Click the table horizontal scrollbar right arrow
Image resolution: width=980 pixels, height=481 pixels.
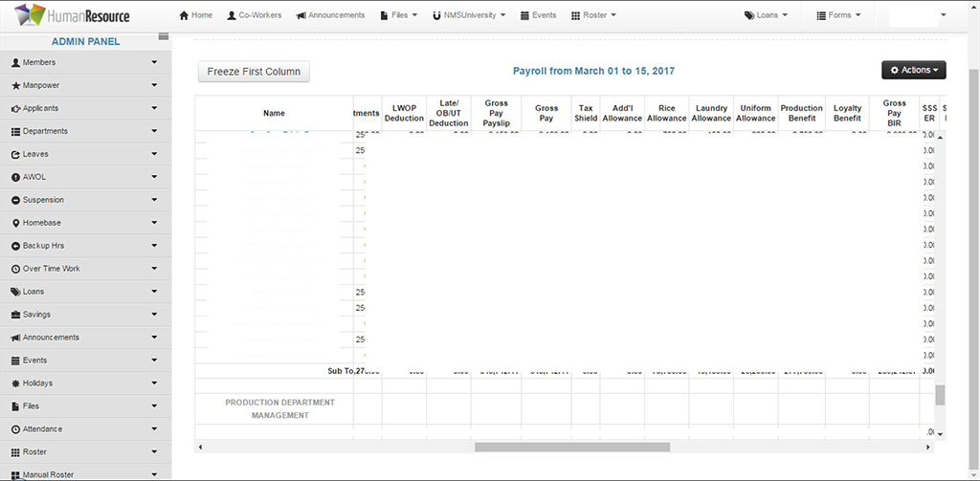(x=928, y=448)
